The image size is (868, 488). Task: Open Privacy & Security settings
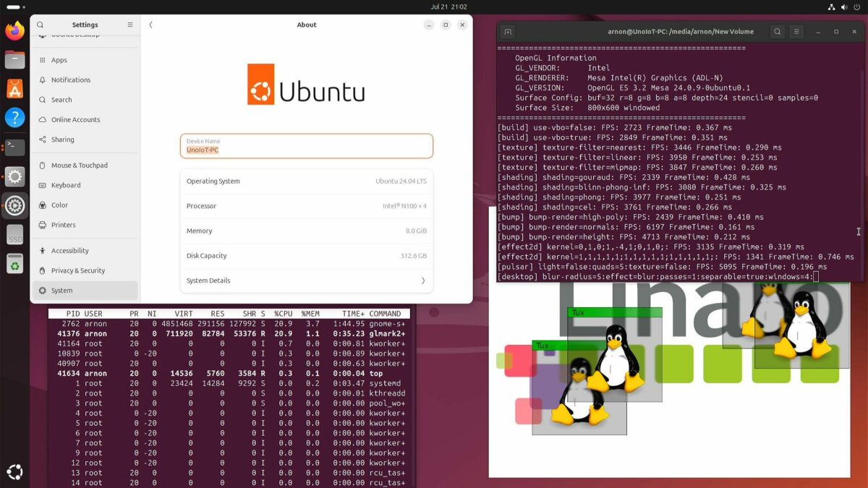coord(78,270)
